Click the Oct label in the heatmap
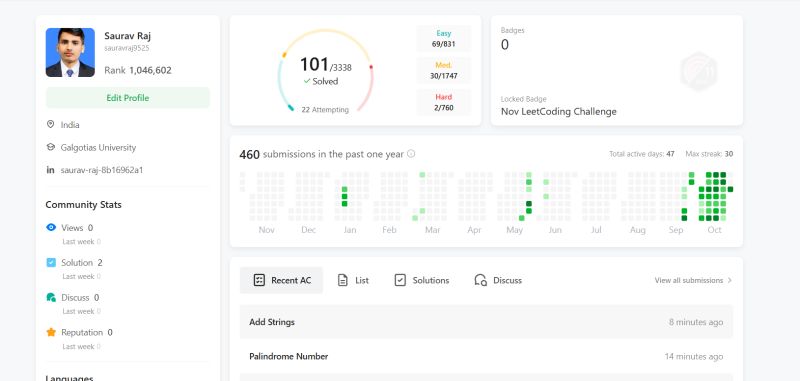Image resolution: width=800 pixels, height=381 pixels. pos(714,230)
